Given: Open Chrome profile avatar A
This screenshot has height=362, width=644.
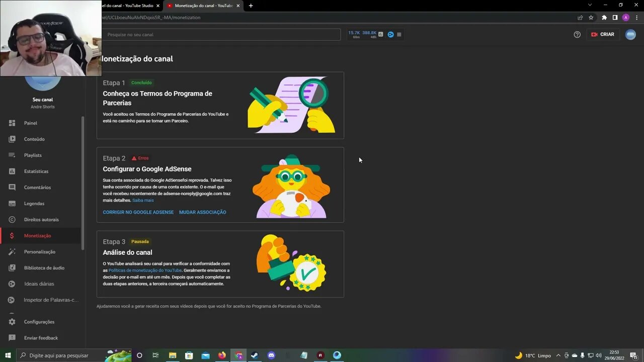Looking at the screenshot, I should 626,18.
